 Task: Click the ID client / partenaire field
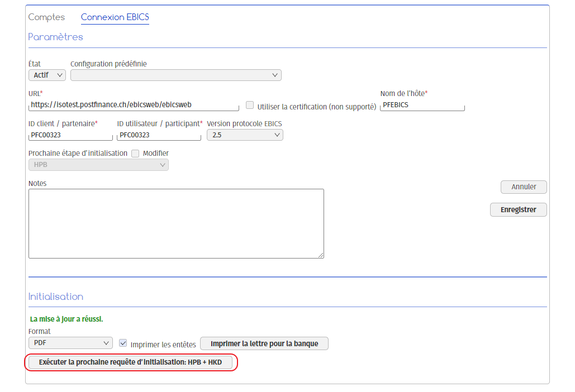[70, 135]
